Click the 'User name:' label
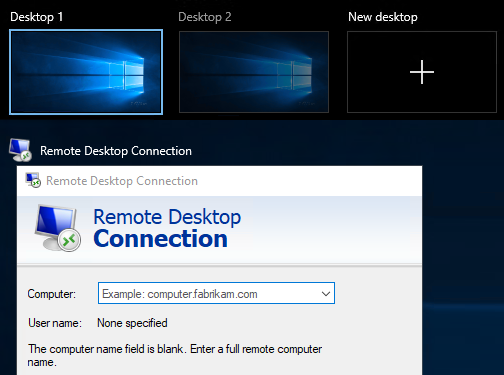This screenshot has width=504, height=375. click(x=55, y=323)
